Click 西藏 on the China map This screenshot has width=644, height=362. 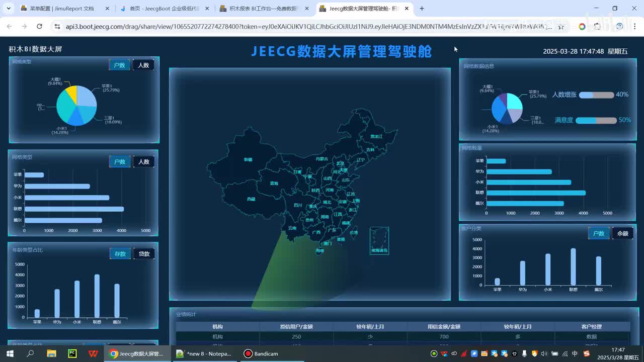(x=251, y=199)
